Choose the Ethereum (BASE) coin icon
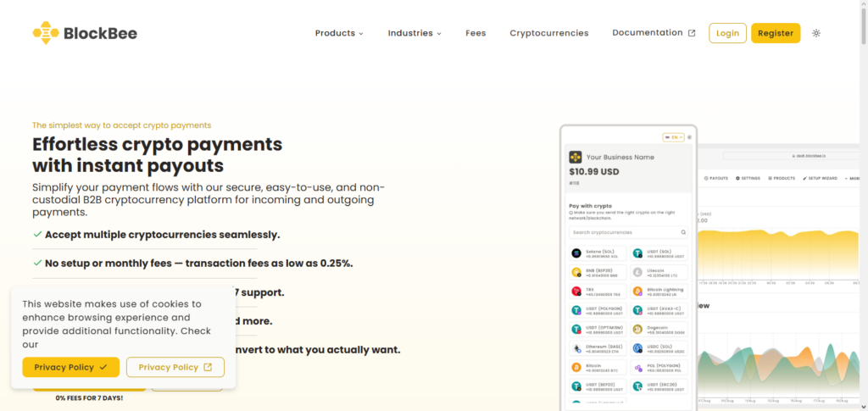868x411 pixels. 576,348
